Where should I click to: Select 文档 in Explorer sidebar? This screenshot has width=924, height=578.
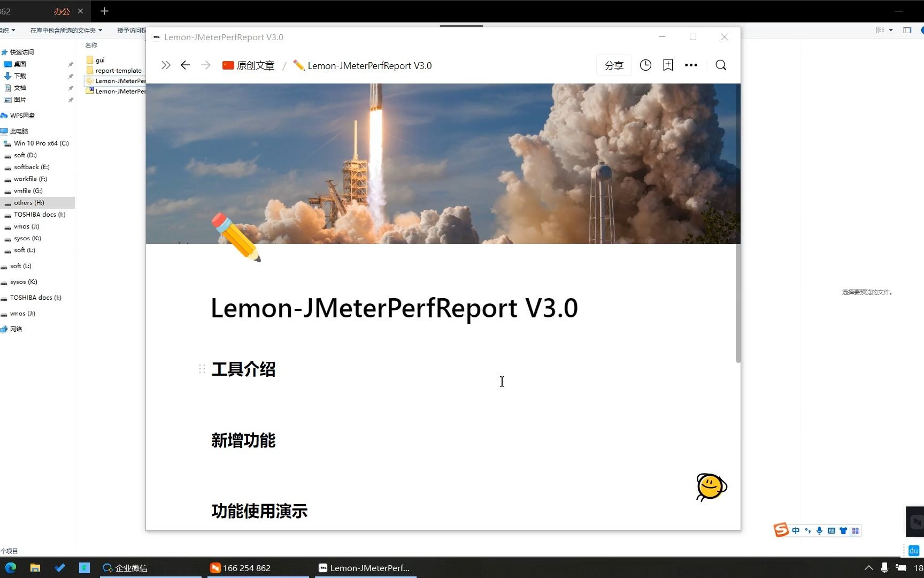(x=16, y=88)
